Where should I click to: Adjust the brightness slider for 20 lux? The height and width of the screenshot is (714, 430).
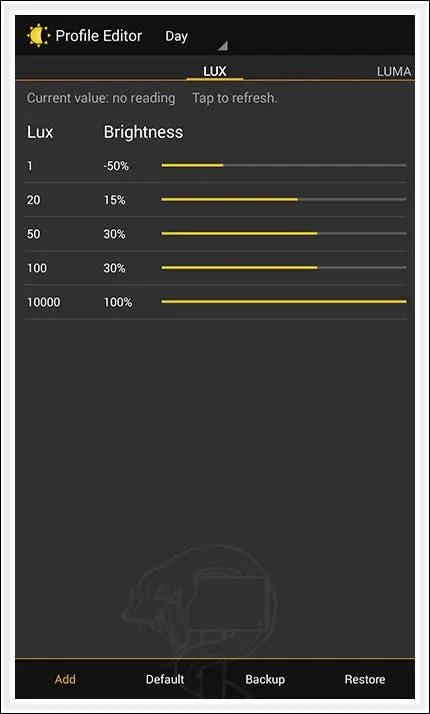(x=284, y=199)
